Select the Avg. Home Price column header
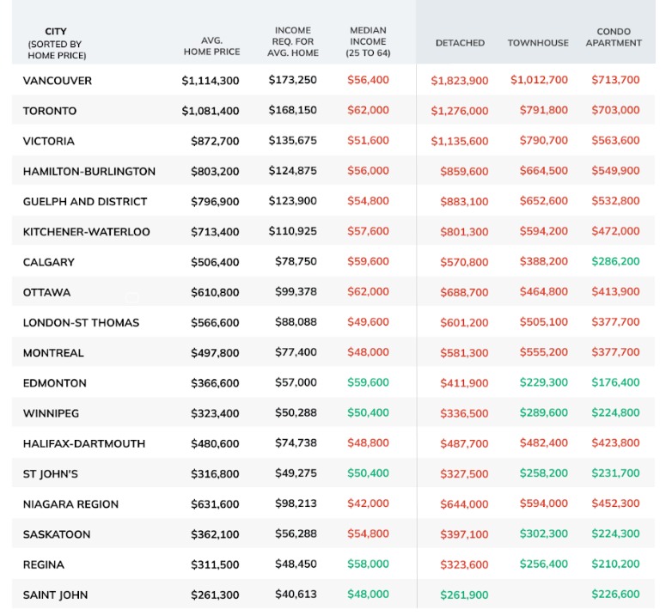The width and height of the screenshot is (672, 616). pos(211,46)
